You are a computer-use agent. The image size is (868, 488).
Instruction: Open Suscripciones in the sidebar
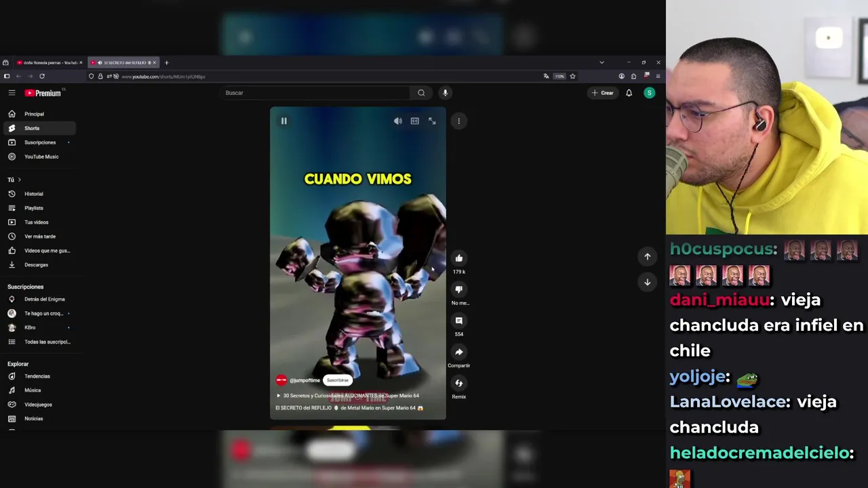(x=38, y=142)
